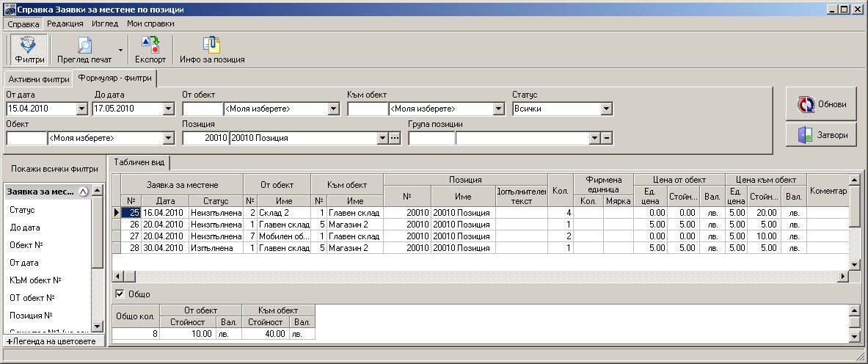This screenshot has height=364, width=868.
Task: Expand the Към обект combo box
Action: [499, 109]
